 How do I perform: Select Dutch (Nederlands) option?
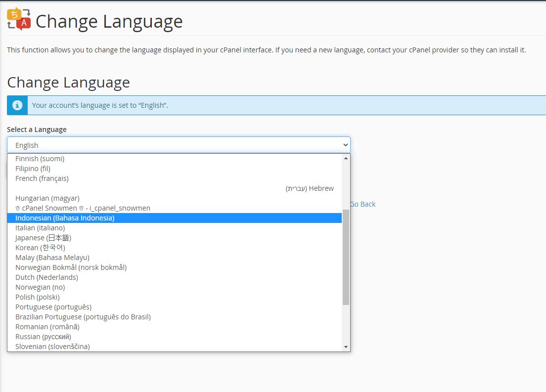point(175,277)
